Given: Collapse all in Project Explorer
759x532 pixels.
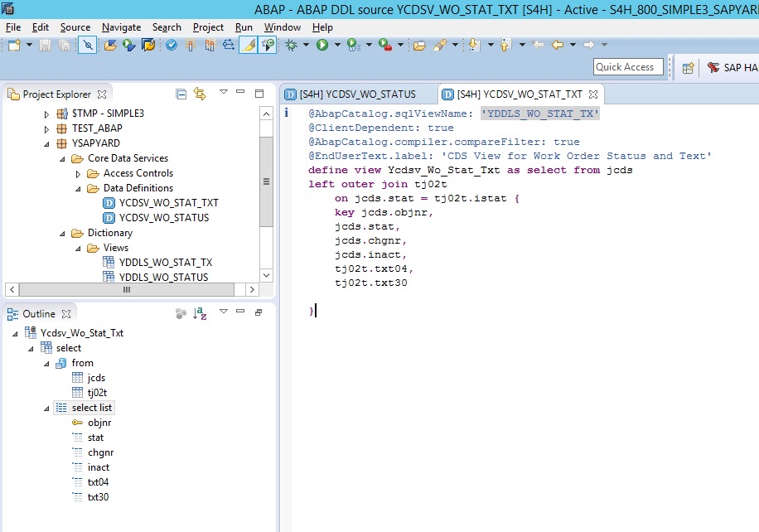Looking at the screenshot, I should pos(181,94).
